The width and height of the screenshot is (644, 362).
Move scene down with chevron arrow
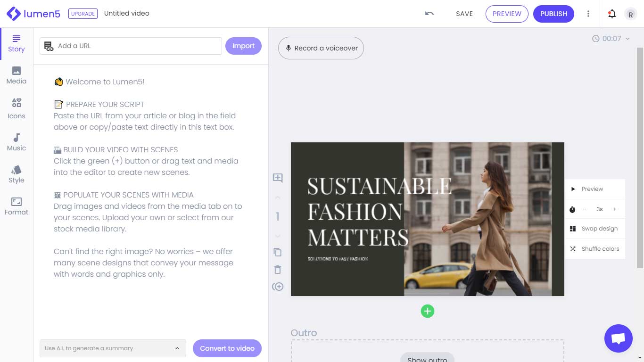pyautogui.click(x=278, y=236)
